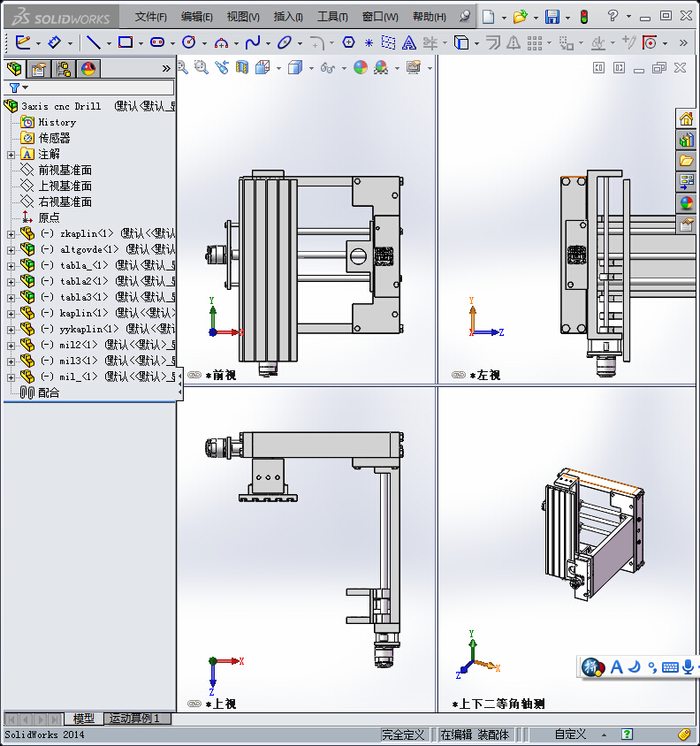Viewport: 700px width, 746px height.
Task: Select the 右视基准面 plane
Action: (65, 202)
